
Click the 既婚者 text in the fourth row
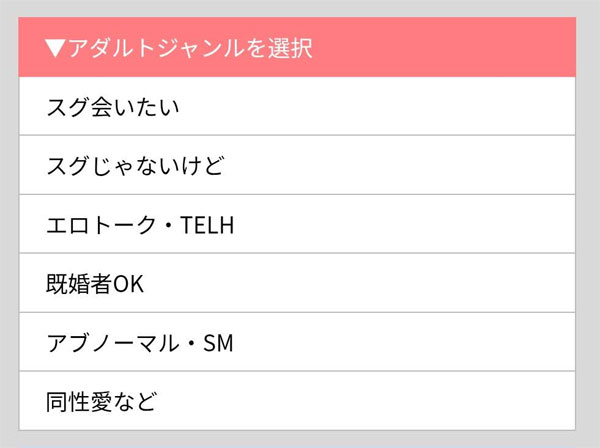click(79, 283)
